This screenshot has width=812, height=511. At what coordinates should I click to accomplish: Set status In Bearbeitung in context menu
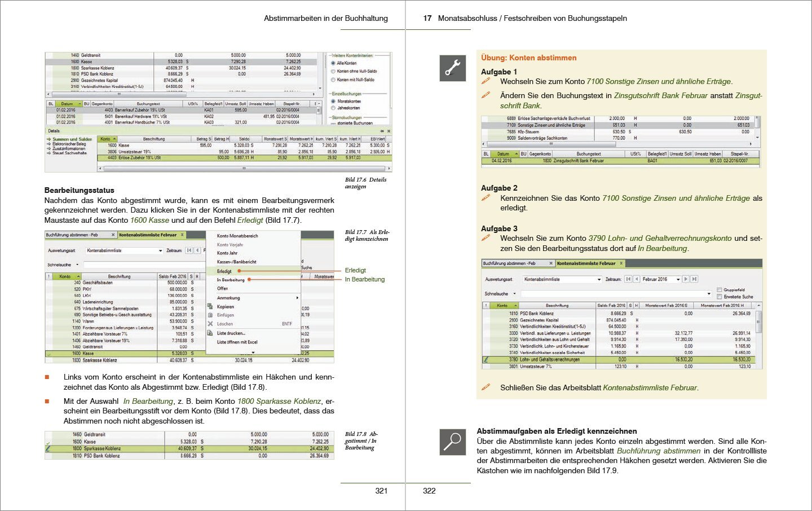231,280
